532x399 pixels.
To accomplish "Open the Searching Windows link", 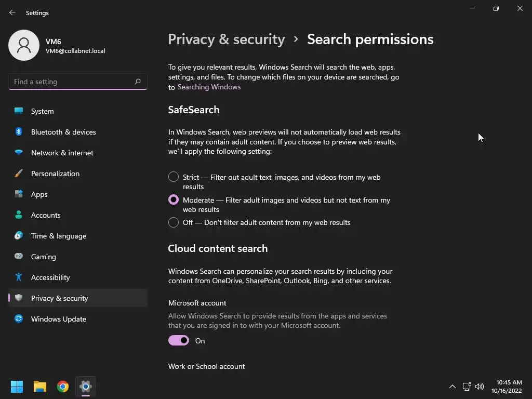I will pos(209,87).
